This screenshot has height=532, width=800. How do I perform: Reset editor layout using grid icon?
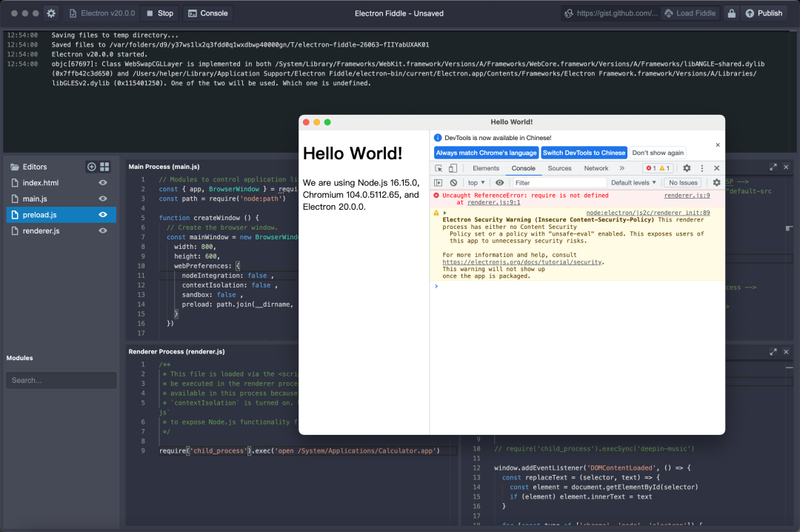coord(104,167)
